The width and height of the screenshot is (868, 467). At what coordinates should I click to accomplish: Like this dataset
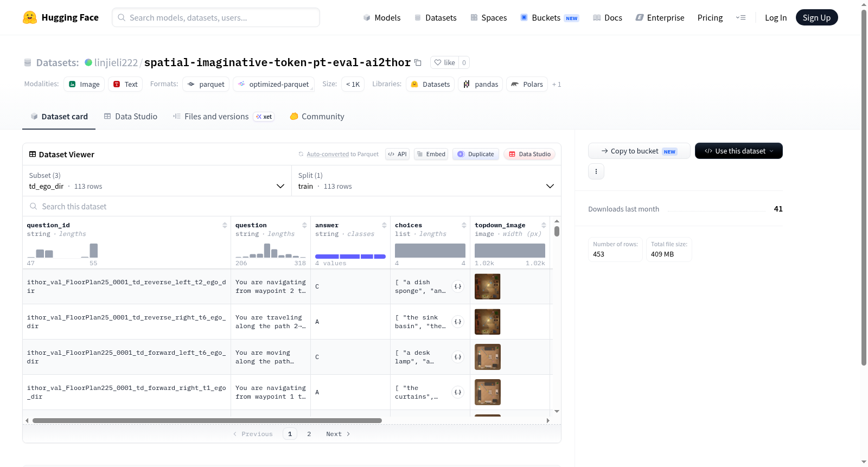[444, 62]
